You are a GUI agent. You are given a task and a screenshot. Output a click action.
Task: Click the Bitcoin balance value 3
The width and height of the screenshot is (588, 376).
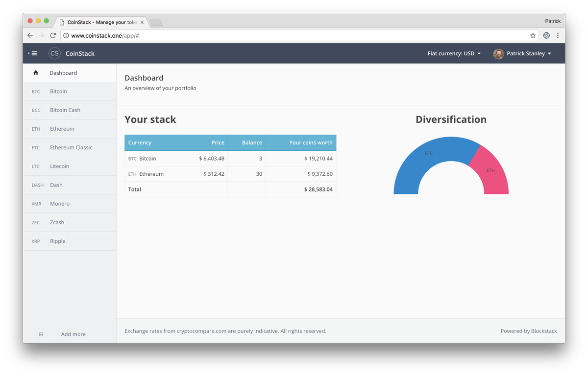coord(261,159)
